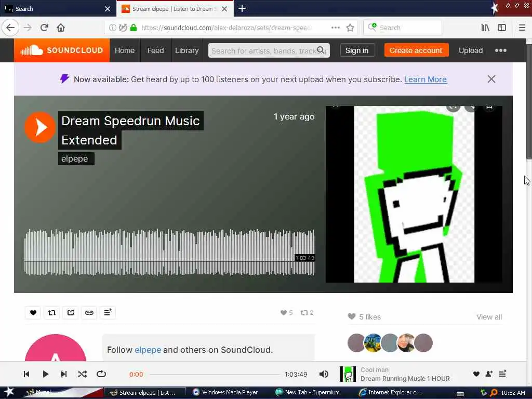Viewport: 532px width, 399px height.
Task: Share the playlist with the share button
Action: (x=71, y=312)
